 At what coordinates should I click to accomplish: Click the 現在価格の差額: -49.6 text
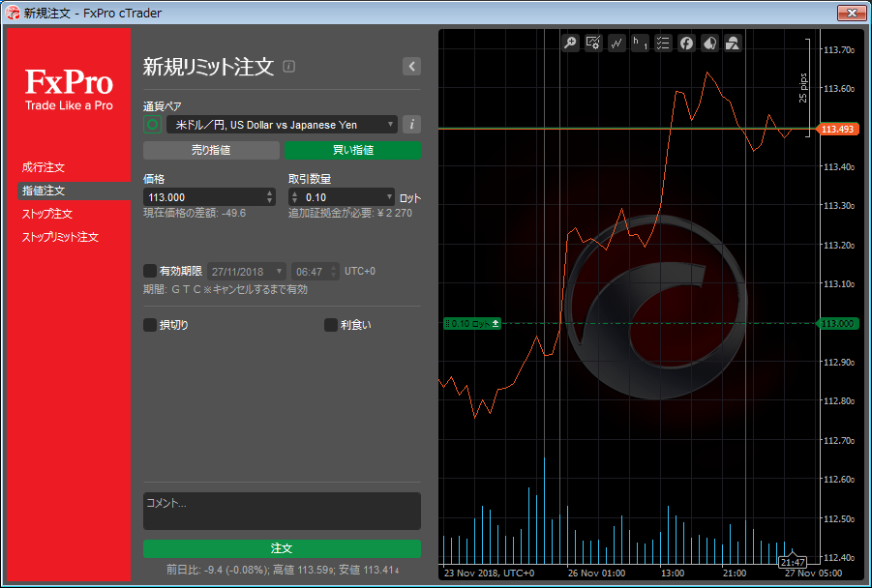tap(195, 213)
